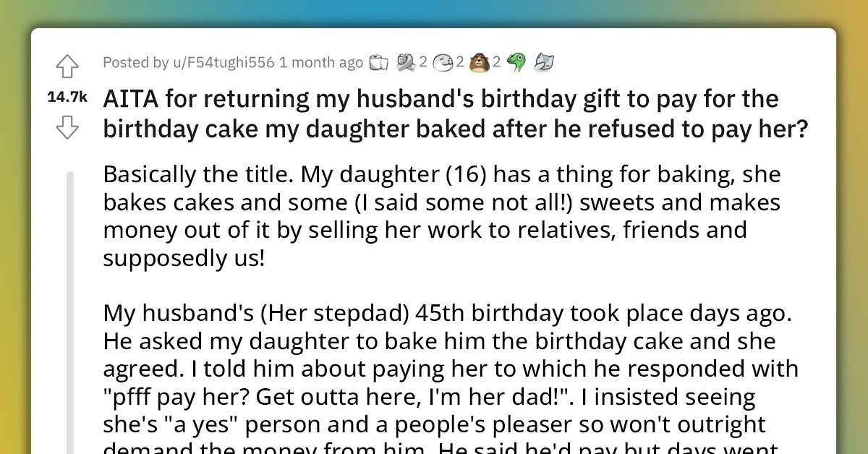Click the 14.7k vote count
868x454 pixels.
(x=66, y=96)
